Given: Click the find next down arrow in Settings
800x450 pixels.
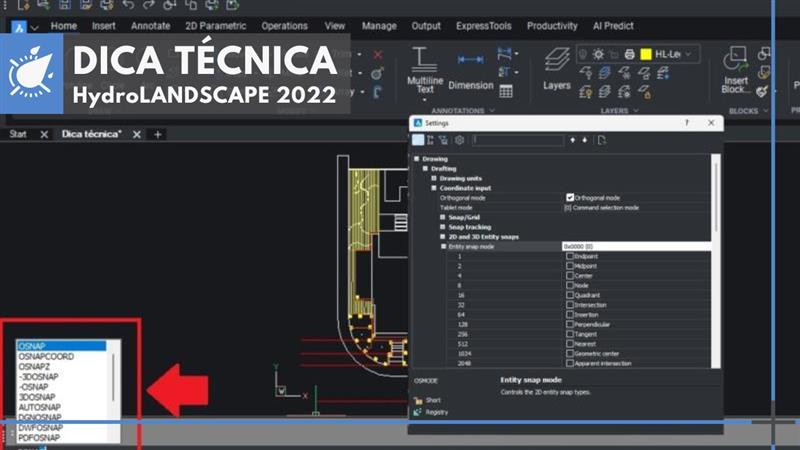Looking at the screenshot, I should click(x=585, y=140).
